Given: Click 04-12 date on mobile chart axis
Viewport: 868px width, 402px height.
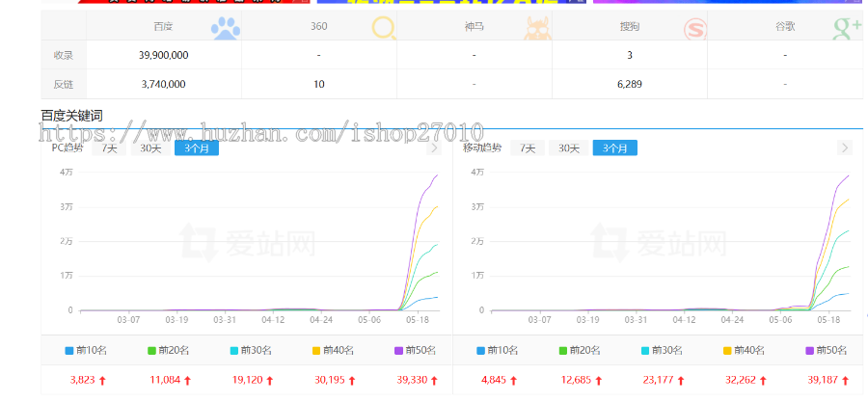Looking at the screenshot, I should (684, 320).
